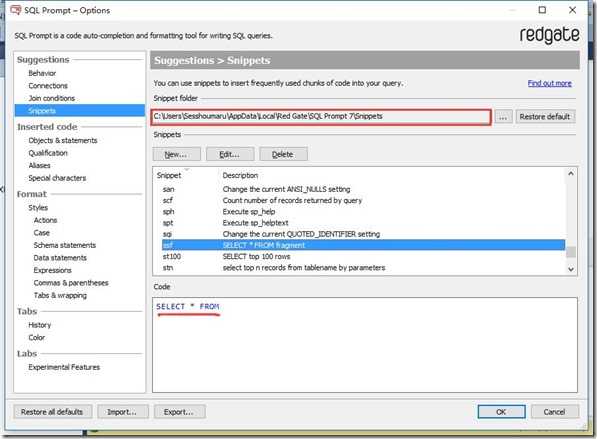Open Commas & parentheses settings
The image size is (597, 439).
(x=71, y=283)
